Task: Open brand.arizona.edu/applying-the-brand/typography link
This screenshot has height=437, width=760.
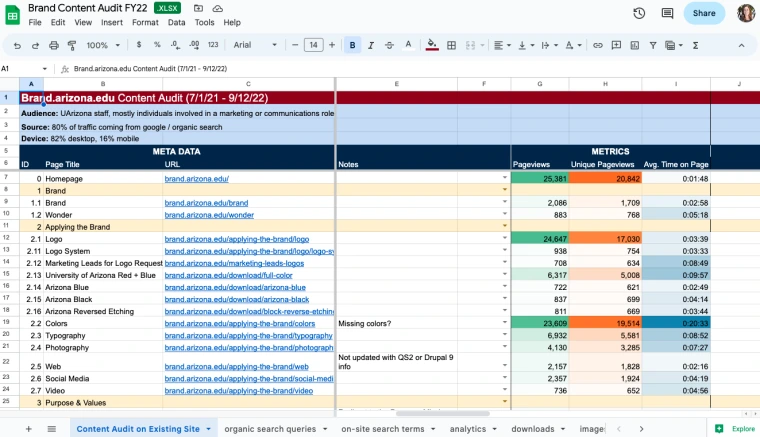Action: click(x=248, y=335)
